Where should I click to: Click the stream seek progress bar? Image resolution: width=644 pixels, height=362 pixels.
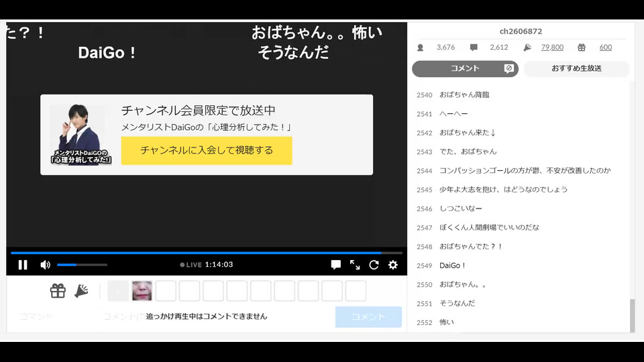207,253
